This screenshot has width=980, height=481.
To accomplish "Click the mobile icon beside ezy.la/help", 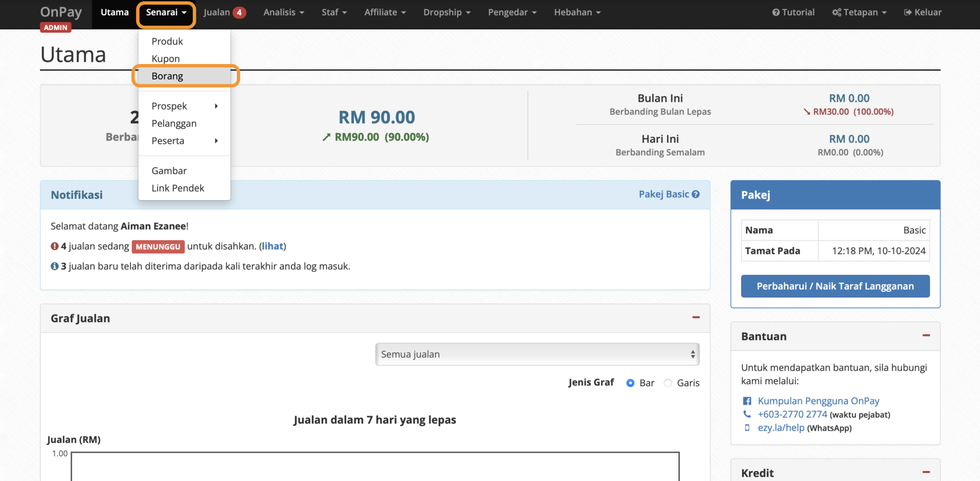I will (747, 428).
